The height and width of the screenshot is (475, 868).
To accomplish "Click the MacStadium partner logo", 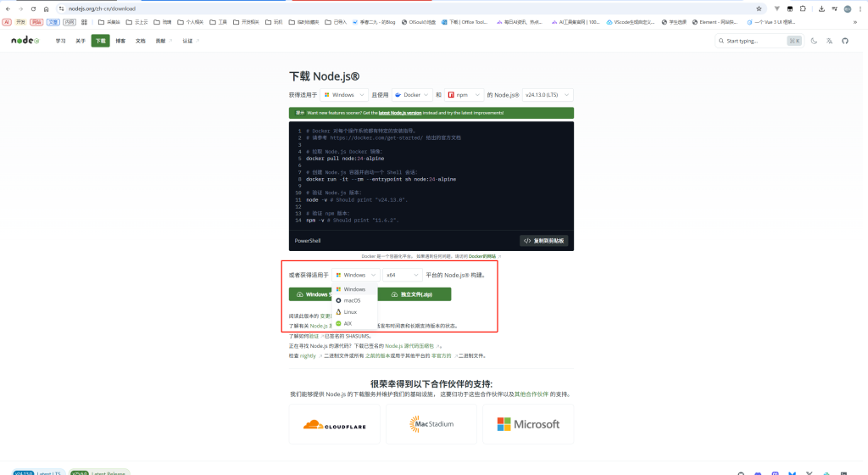I will coord(431,425).
